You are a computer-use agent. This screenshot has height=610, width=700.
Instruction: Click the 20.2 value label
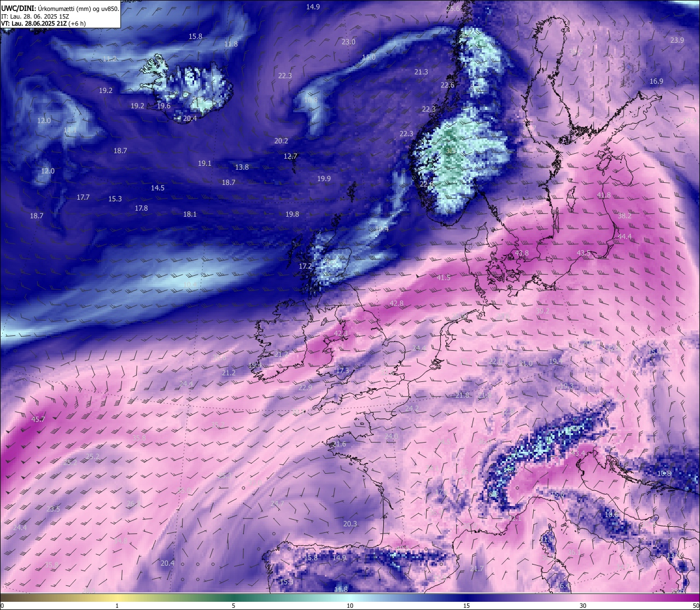[281, 141]
